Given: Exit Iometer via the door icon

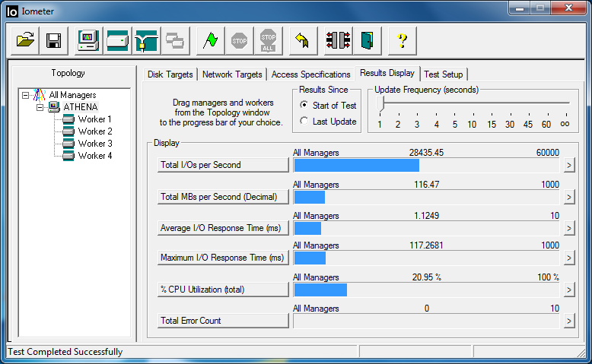Looking at the screenshot, I should tap(367, 40).
